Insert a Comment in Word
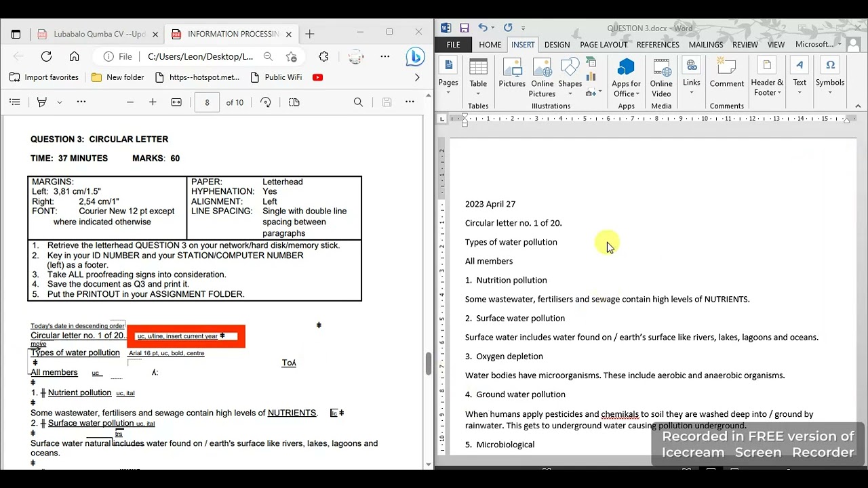 [727, 73]
